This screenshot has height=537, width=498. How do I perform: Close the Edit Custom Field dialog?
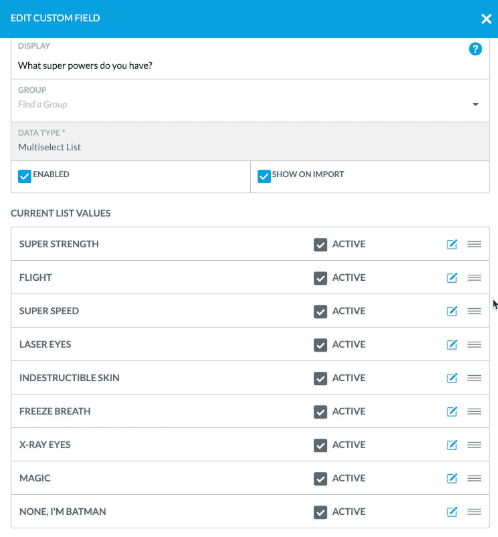coord(486,19)
